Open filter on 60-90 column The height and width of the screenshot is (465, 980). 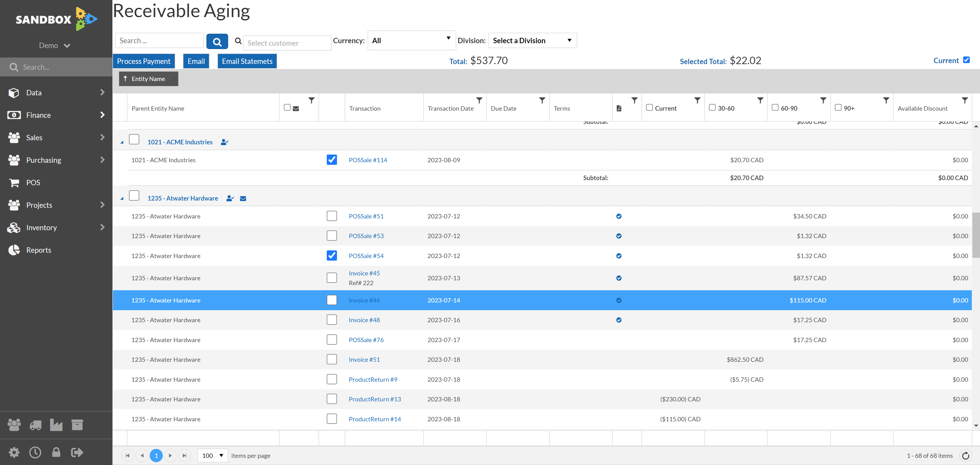(823, 100)
